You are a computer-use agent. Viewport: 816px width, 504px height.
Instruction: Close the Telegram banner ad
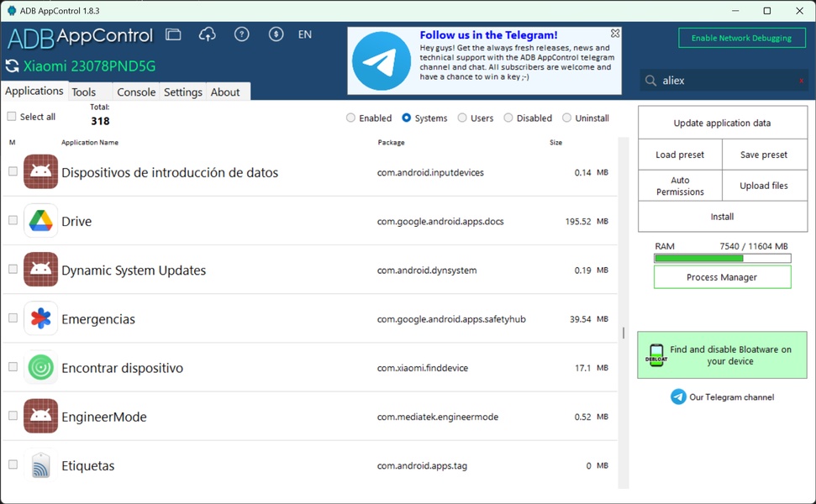pos(615,34)
